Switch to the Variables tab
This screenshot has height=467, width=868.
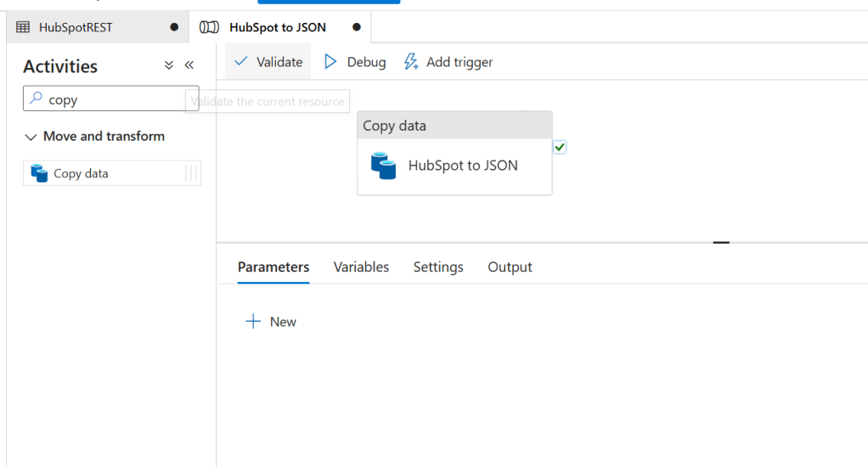pyautogui.click(x=361, y=267)
